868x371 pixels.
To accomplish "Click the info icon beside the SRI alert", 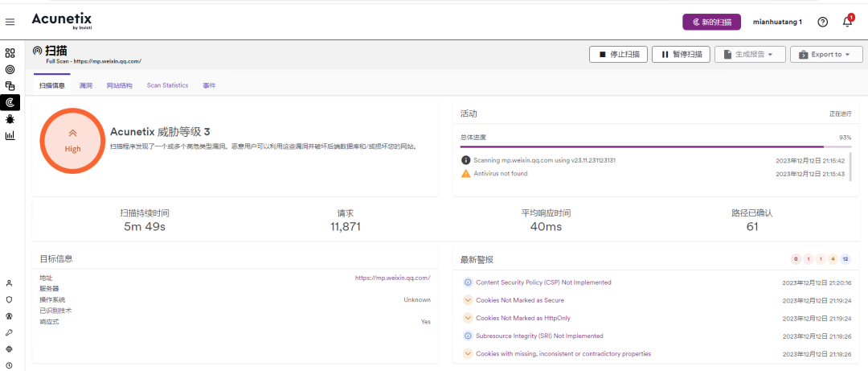I will pos(467,336).
